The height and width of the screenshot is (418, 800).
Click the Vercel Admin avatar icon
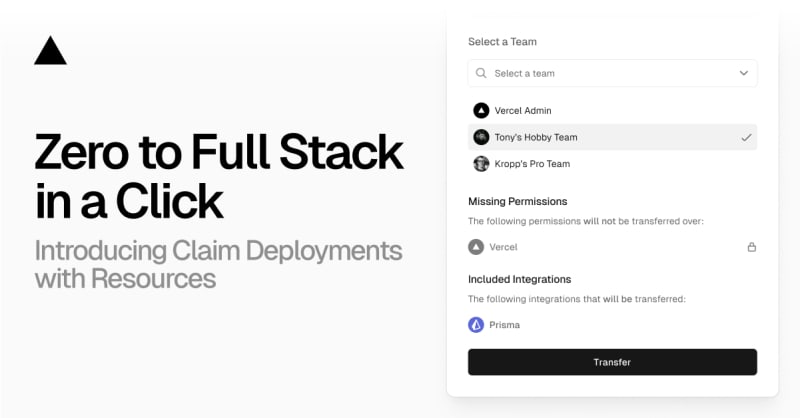tap(481, 111)
